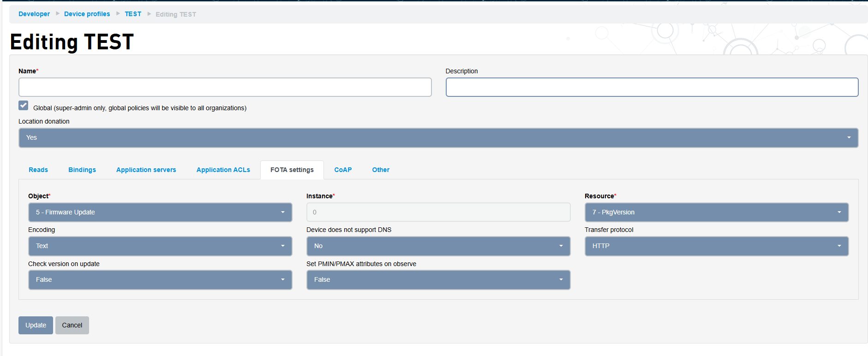Navigate to Device profiles breadcrumb link
The height and width of the screenshot is (356, 868).
tap(87, 14)
